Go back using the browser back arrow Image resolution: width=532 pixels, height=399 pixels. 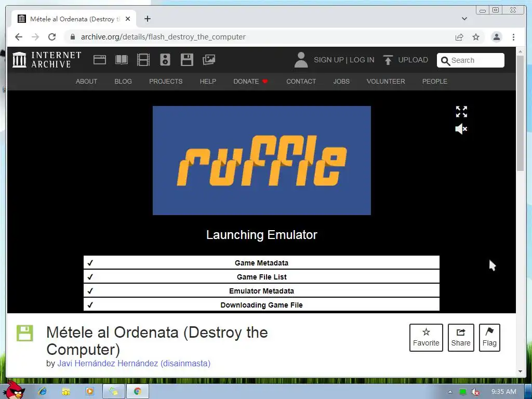point(19,37)
